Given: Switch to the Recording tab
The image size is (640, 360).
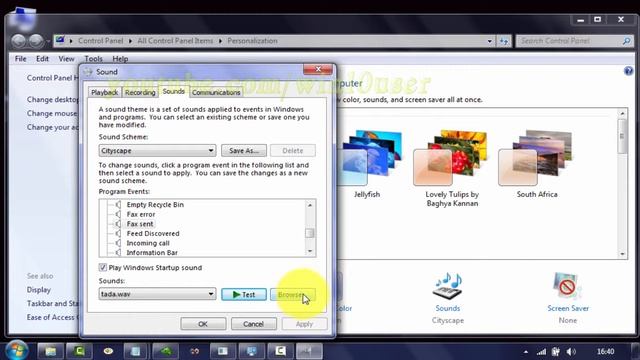Looking at the screenshot, I should click(x=140, y=92).
